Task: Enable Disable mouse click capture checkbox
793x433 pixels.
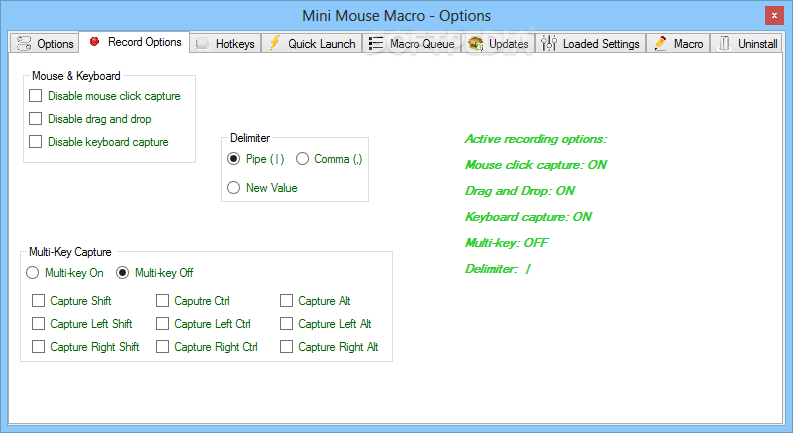Action: [35, 96]
